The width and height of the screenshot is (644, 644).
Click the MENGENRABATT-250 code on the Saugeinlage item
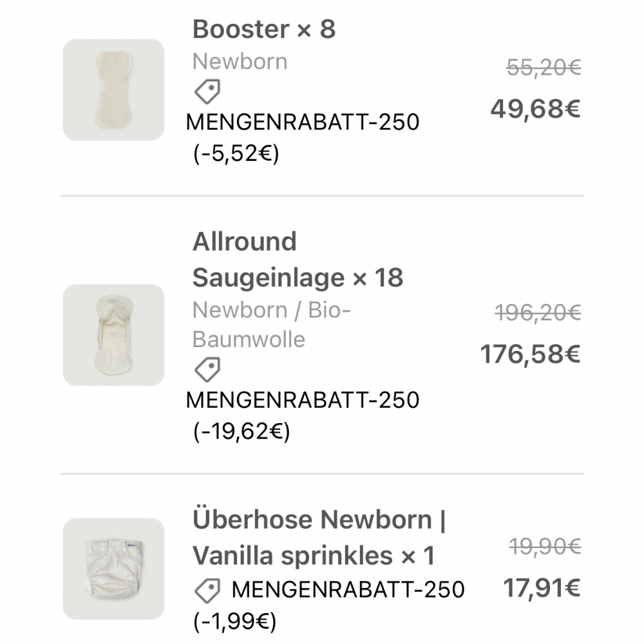pyautogui.click(x=303, y=400)
